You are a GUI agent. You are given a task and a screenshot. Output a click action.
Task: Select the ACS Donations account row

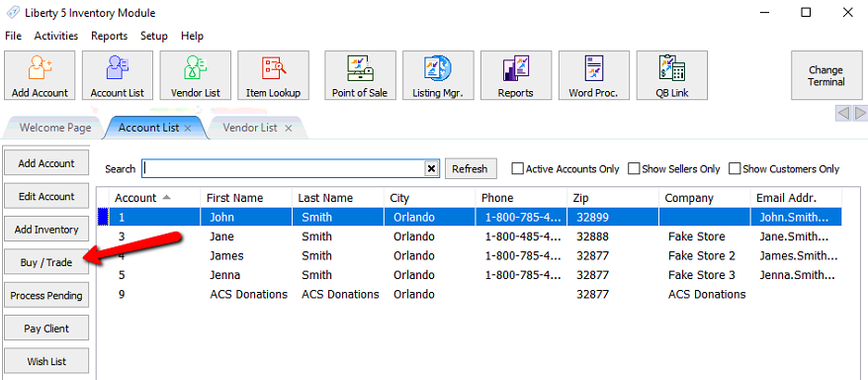pyautogui.click(x=470, y=294)
